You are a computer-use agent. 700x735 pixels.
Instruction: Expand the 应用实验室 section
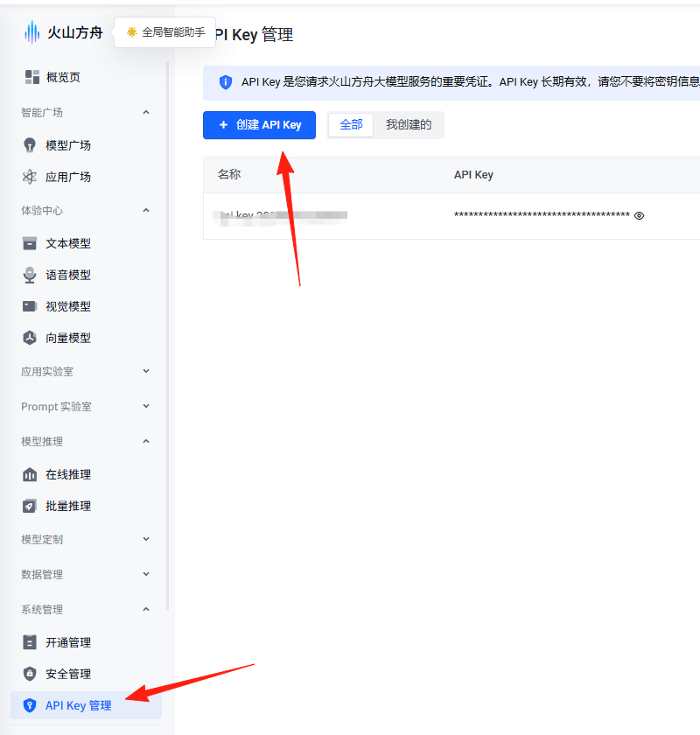[x=146, y=371]
